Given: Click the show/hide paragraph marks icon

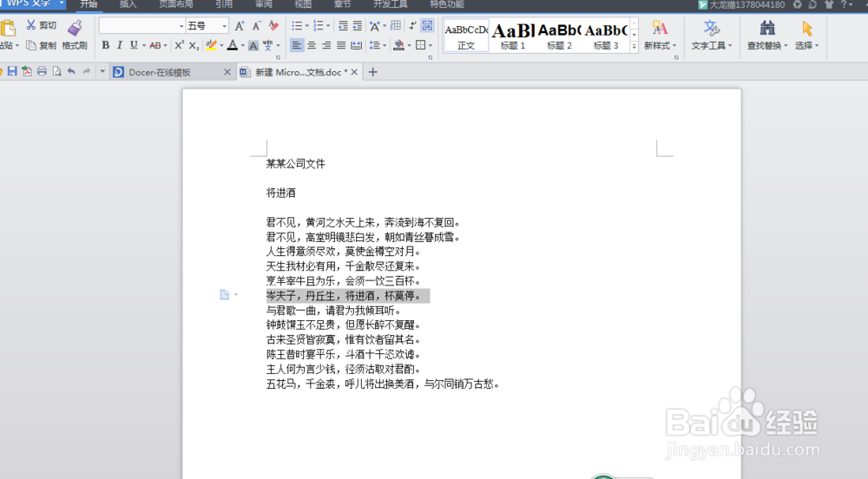Looking at the screenshot, I should [412, 26].
